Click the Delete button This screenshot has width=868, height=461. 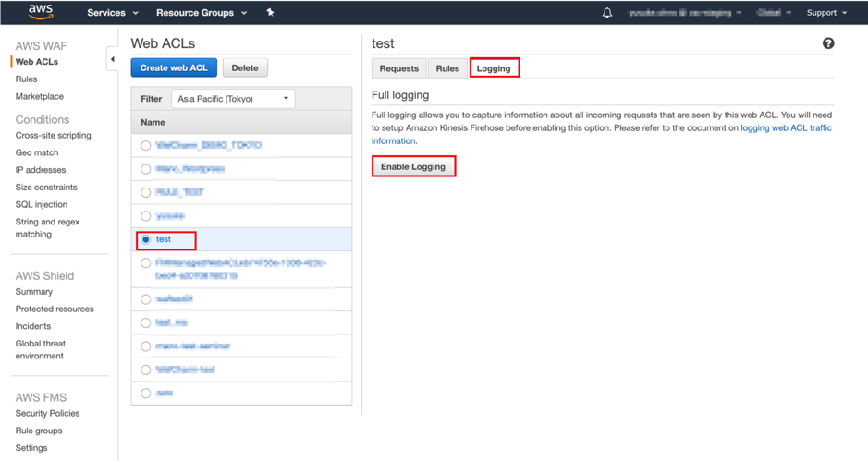(x=245, y=68)
